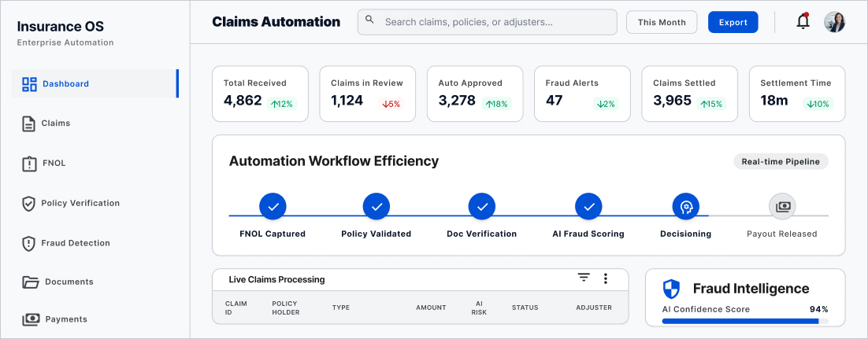Viewport: 868px width, 339px height.
Task: Click the FNOL clipboard alert icon
Action: [29, 164]
